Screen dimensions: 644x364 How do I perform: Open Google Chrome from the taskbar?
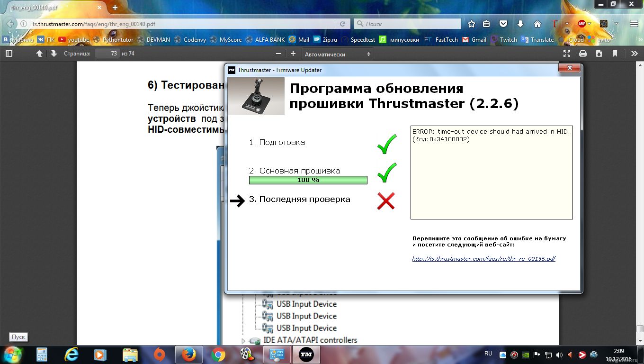218,355
